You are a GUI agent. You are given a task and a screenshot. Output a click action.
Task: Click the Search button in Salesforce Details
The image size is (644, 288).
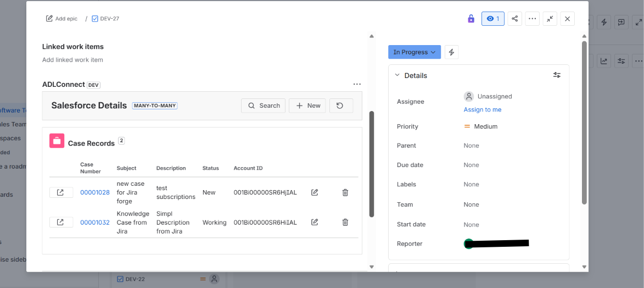pos(264,106)
